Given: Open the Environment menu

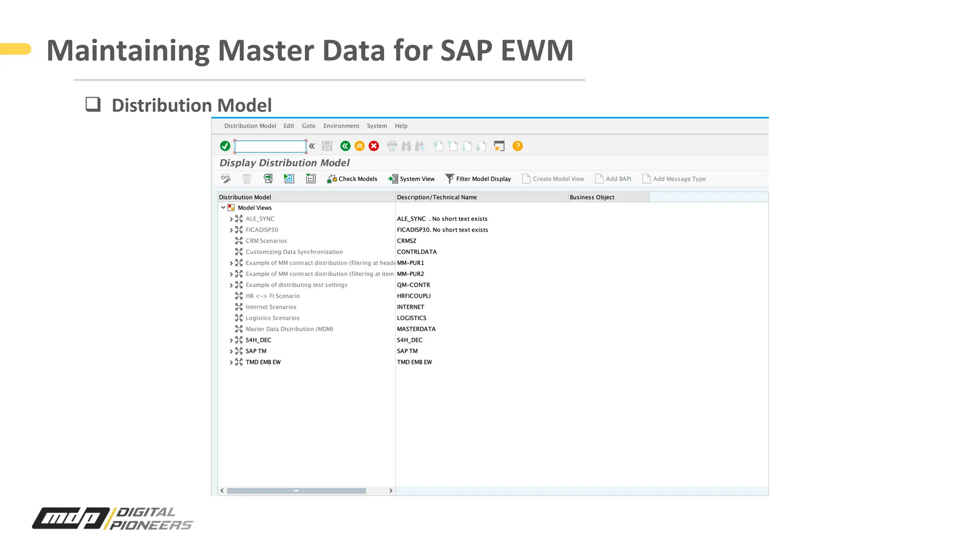Looking at the screenshot, I should [341, 126].
